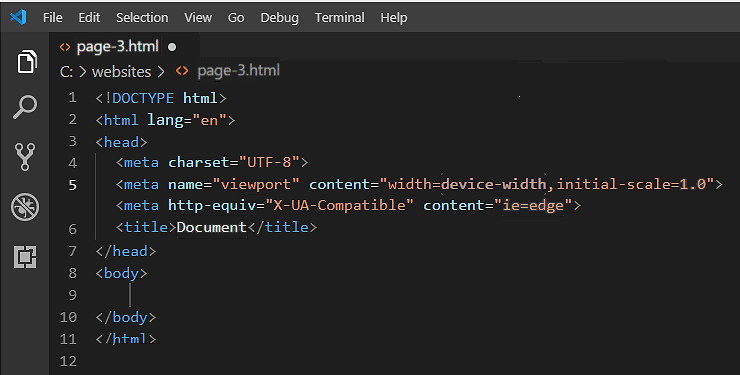
Task: Click device-width in the content value
Action: coord(493,184)
